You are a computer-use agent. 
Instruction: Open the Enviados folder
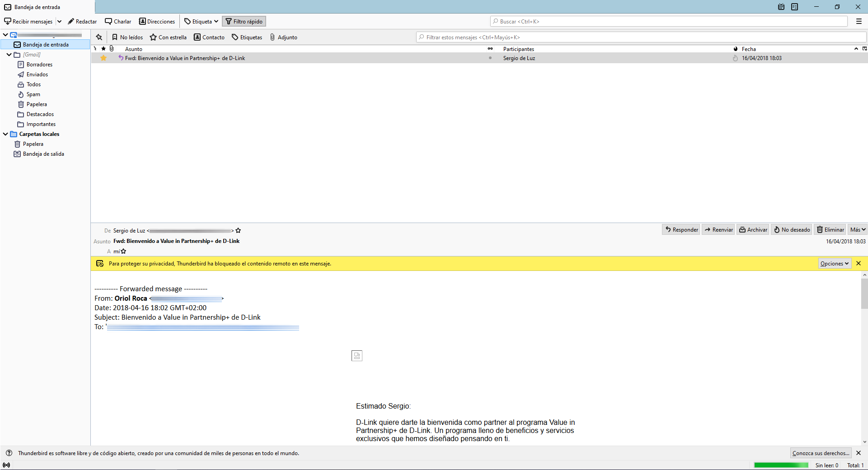click(x=37, y=74)
